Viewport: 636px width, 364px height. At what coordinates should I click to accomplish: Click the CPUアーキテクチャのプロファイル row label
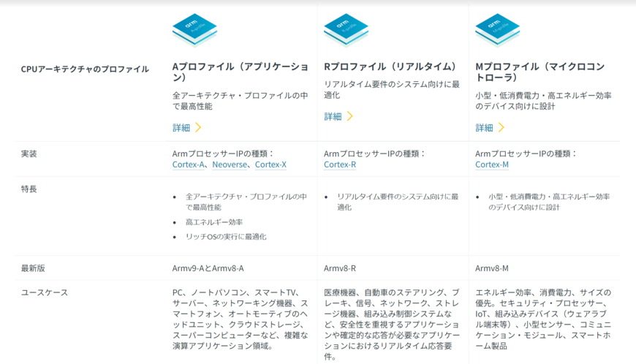tap(85, 69)
